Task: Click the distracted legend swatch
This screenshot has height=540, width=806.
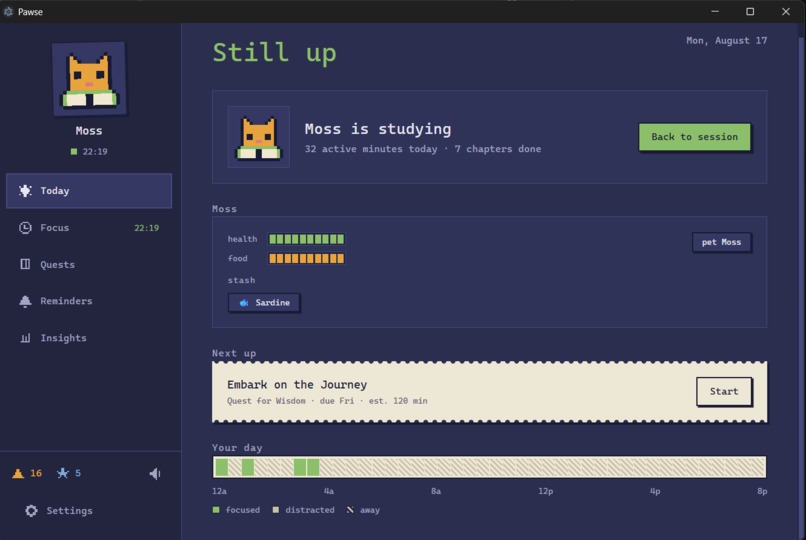Action: click(x=276, y=510)
